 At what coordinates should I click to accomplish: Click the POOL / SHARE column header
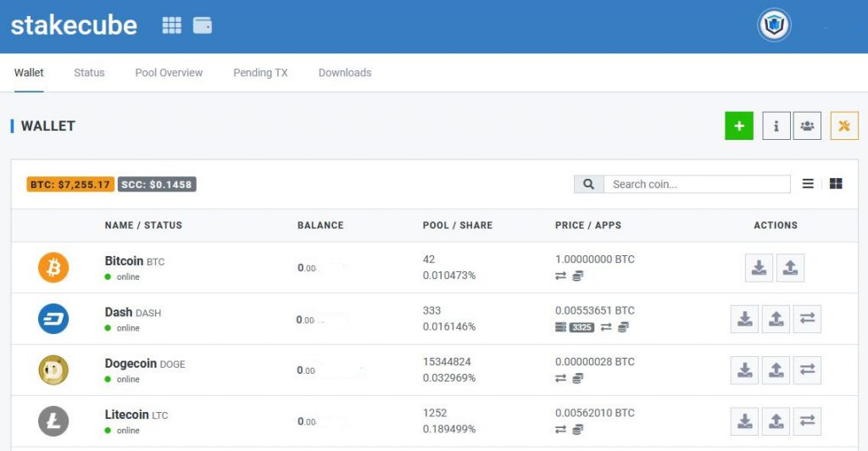tap(458, 225)
